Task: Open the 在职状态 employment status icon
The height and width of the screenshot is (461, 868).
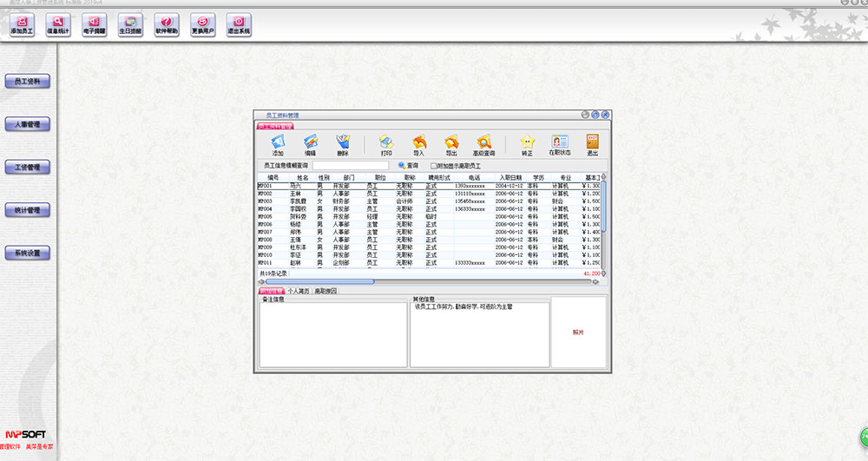Action: [x=560, y=145]
